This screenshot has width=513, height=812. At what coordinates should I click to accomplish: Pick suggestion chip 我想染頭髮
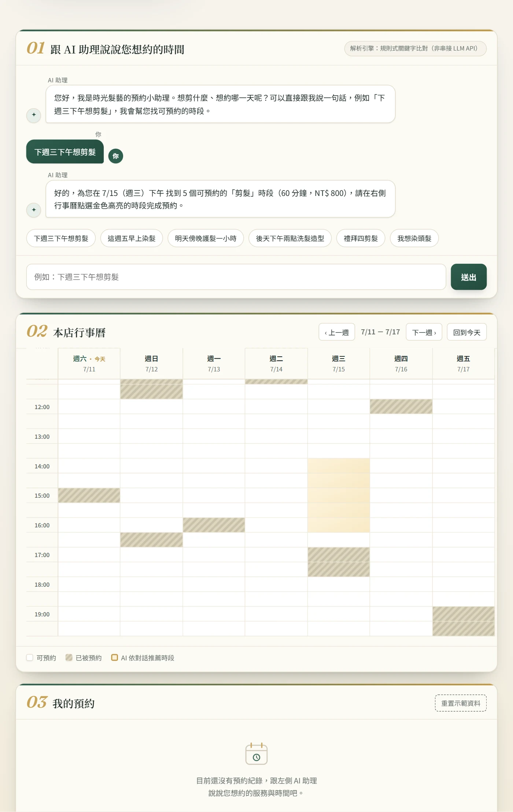click(414, 238)
